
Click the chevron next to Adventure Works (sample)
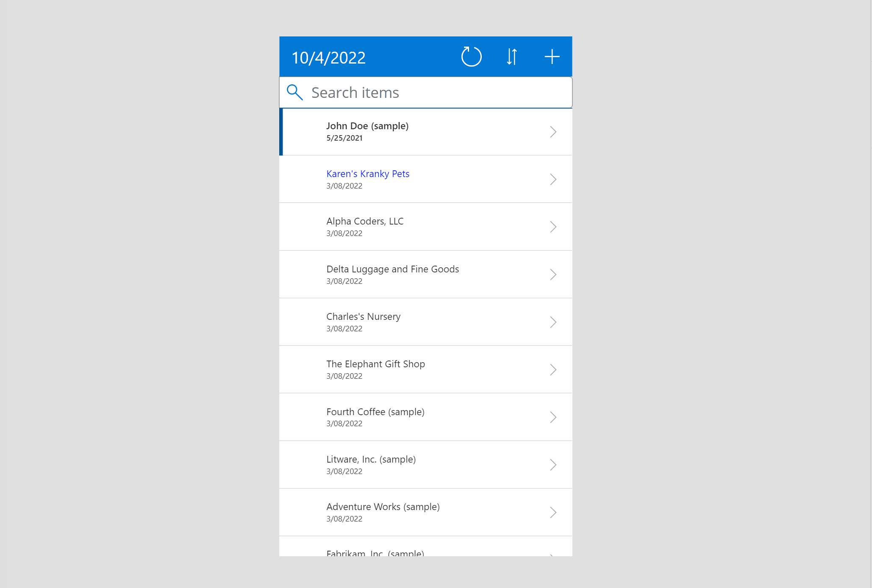[x=553, y=513]
